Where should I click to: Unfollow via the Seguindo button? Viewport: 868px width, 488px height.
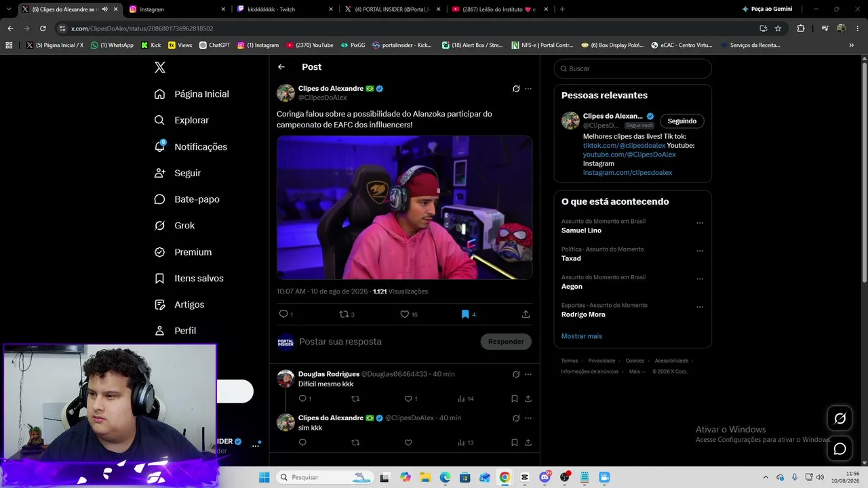682,121
